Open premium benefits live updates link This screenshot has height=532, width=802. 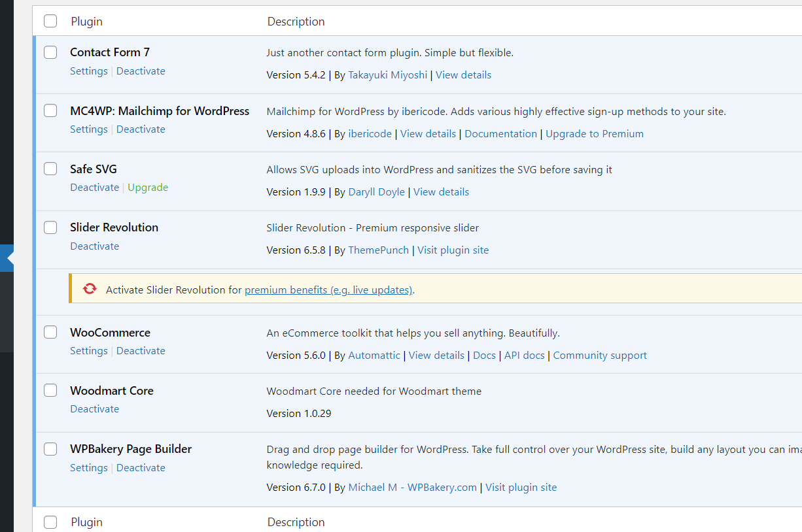[328, 290]
